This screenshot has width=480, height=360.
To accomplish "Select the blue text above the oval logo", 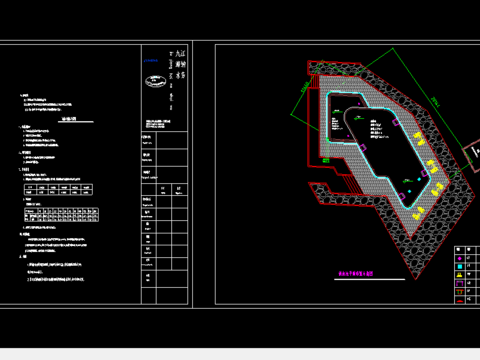I will 151,61.
